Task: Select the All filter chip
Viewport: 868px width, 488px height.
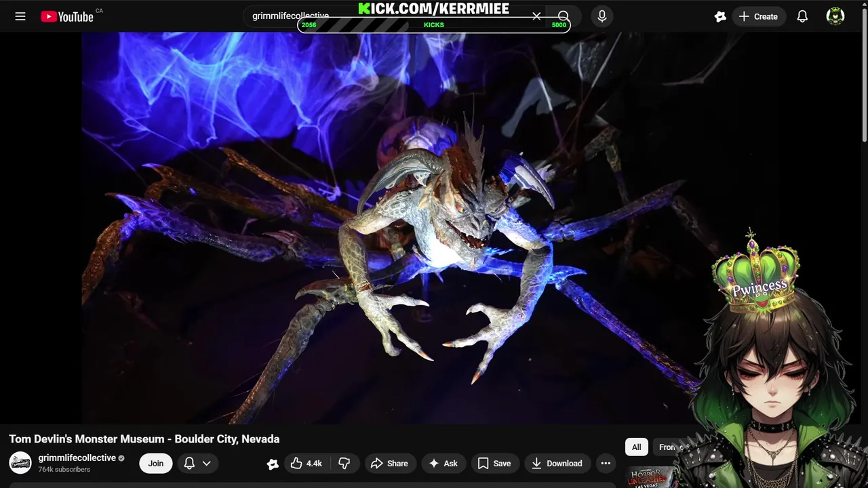Action: pyautogui.click(x=636, y=447)
